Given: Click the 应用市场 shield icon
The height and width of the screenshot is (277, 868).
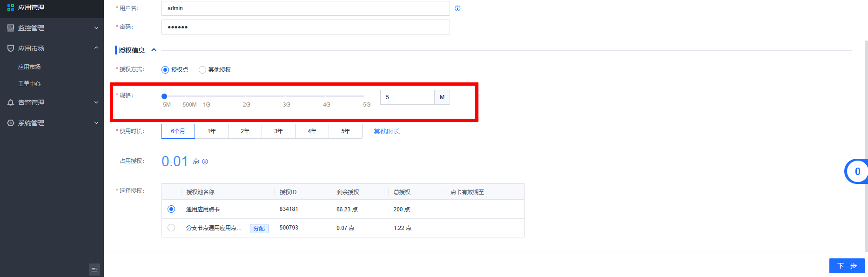Looking at the screenshot, I should (11, 48).
